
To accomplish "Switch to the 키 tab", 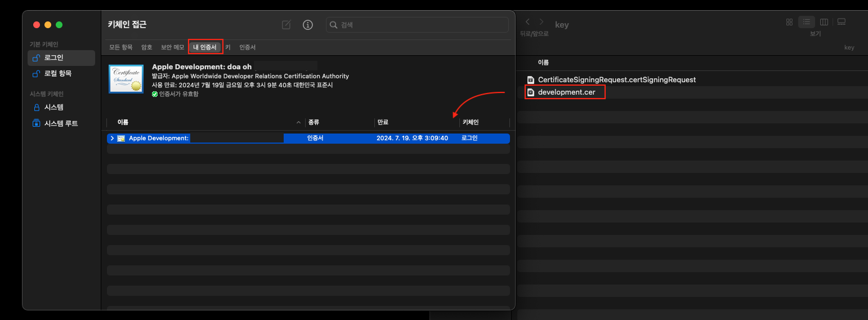I will click(228, 47).
